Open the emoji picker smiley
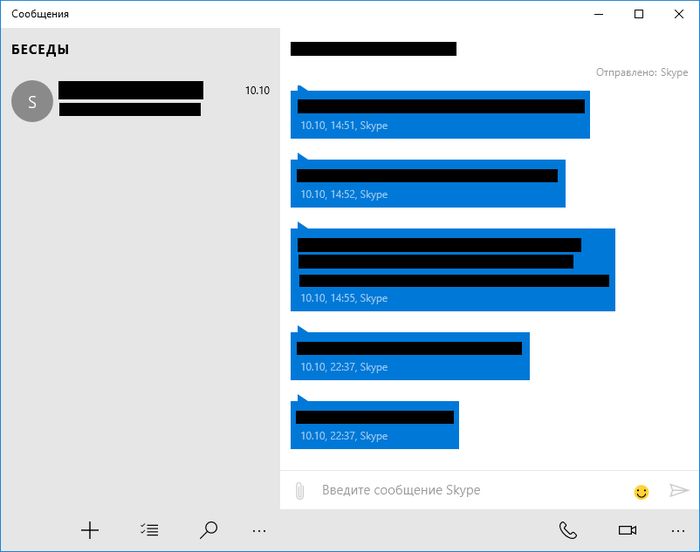Image resolution: width=700 pixels, height=552 pixels. click(x=641, y=492)
